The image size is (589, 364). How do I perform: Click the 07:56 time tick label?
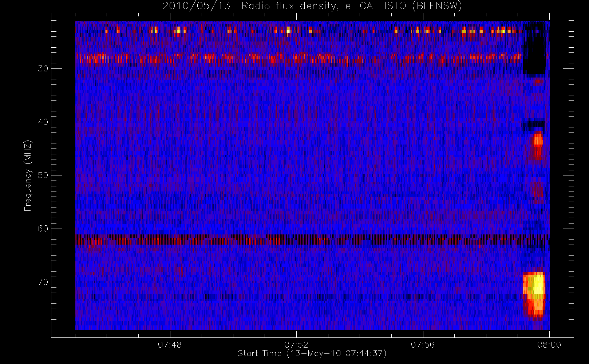pos(423,344)
